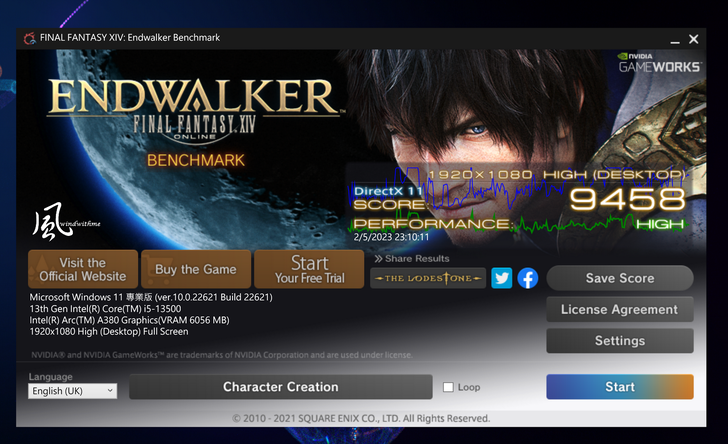Viewport: 728px width, 444px height.
Task: Click the Buy the Game button
Action: (195, 269)
